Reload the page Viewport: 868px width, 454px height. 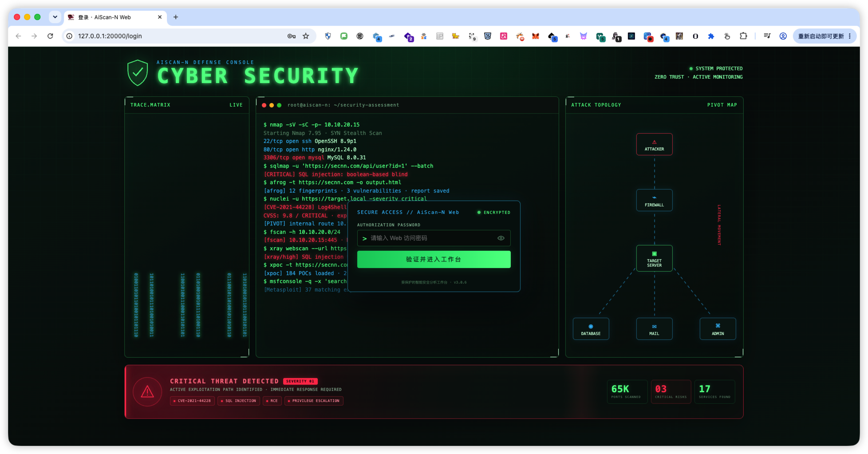(x=50, y=36)
